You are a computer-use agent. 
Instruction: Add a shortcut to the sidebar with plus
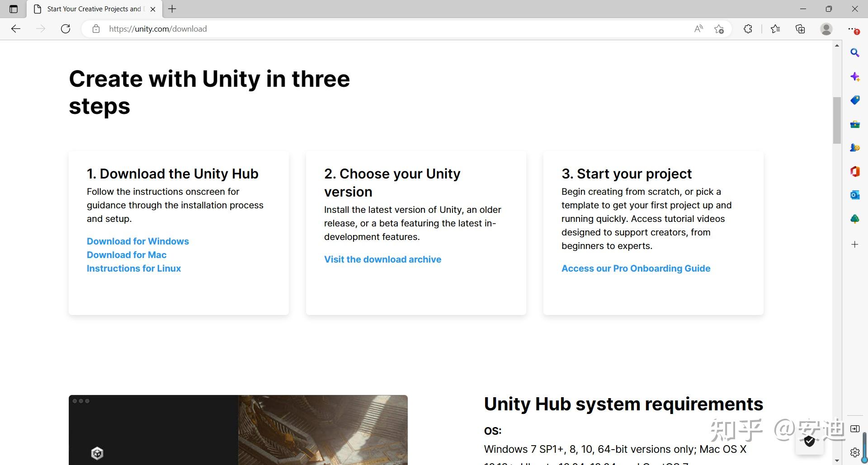pyautogui.click(x=855, y=244)
